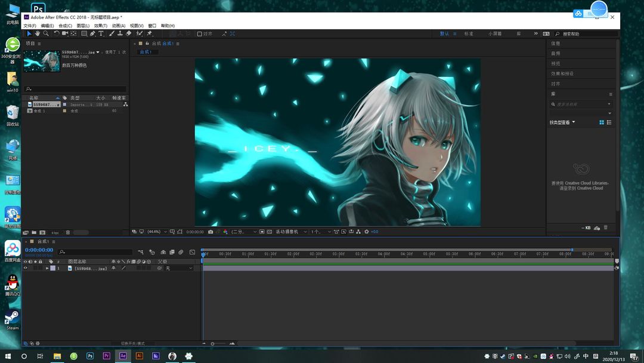The height and width of the screenshot is (363, 644).
Task: Select the Zoom magnifier tool
Action: [x=46, y=33]
